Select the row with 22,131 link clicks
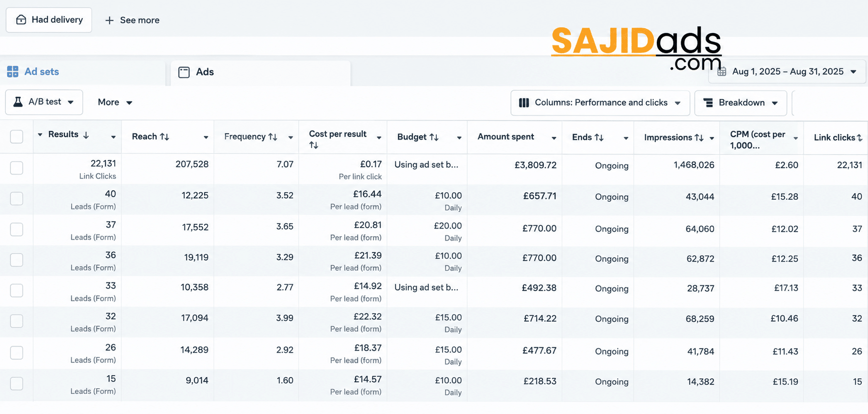Viewport: 868px width, 414px height. click(17, 168)
